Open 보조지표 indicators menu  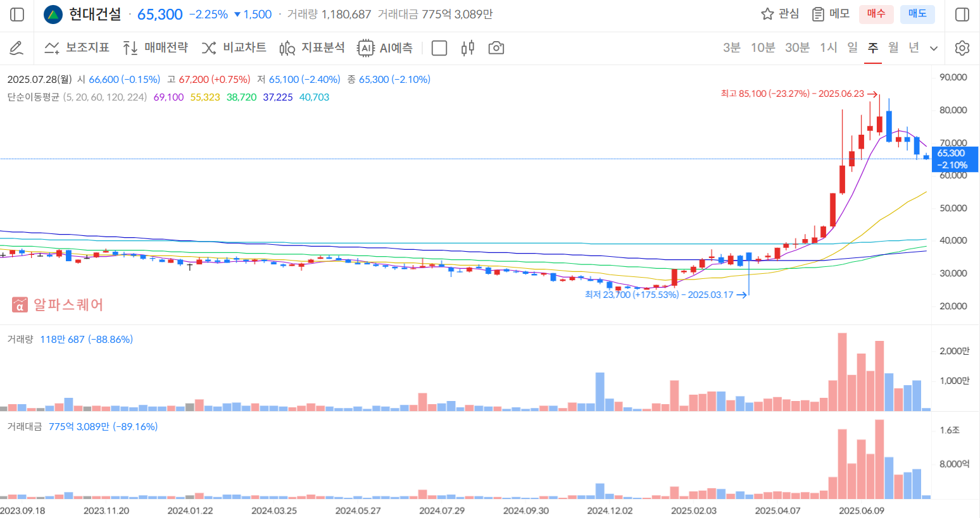coord(77,48)
